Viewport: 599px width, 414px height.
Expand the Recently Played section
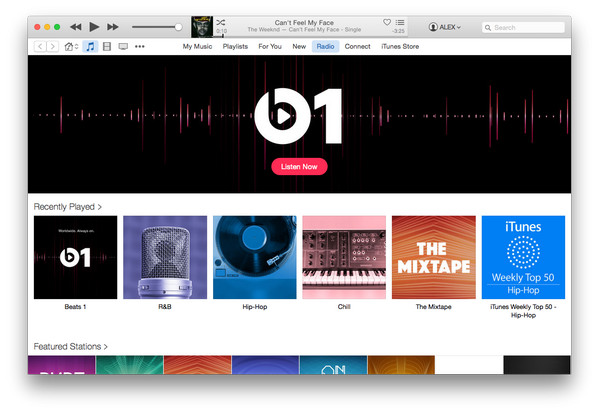point(68,207)
